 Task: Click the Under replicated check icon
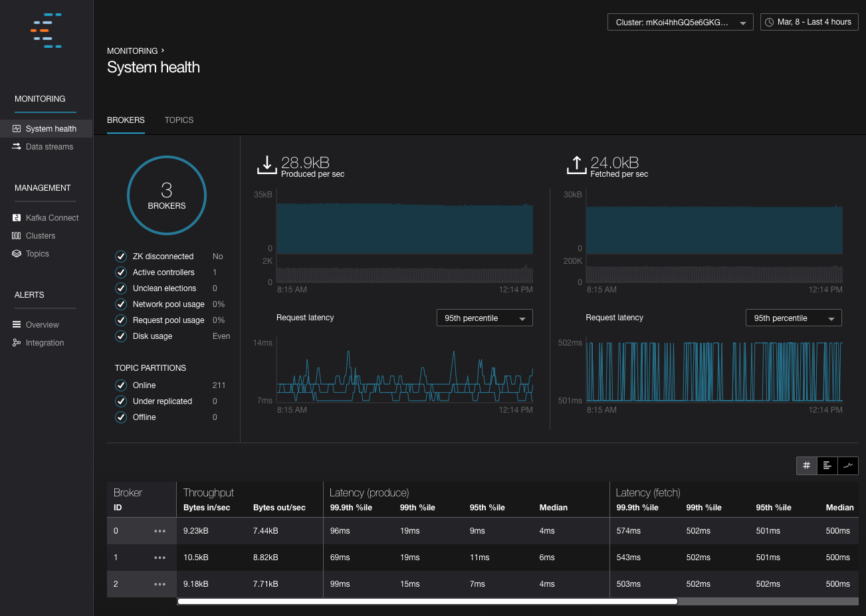121,401
